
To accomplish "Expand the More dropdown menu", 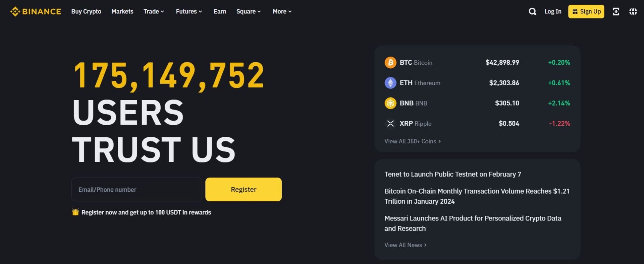I will tap(282, 12).
